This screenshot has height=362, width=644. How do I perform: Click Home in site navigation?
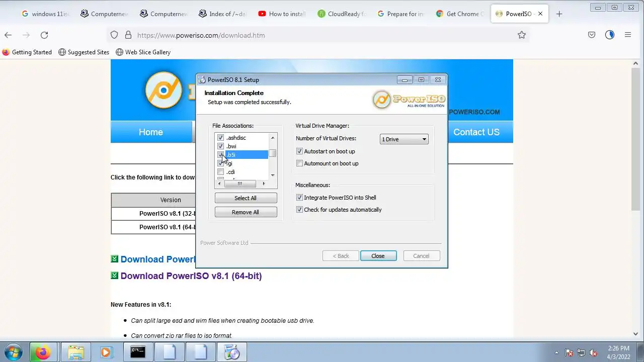(151, 132)
